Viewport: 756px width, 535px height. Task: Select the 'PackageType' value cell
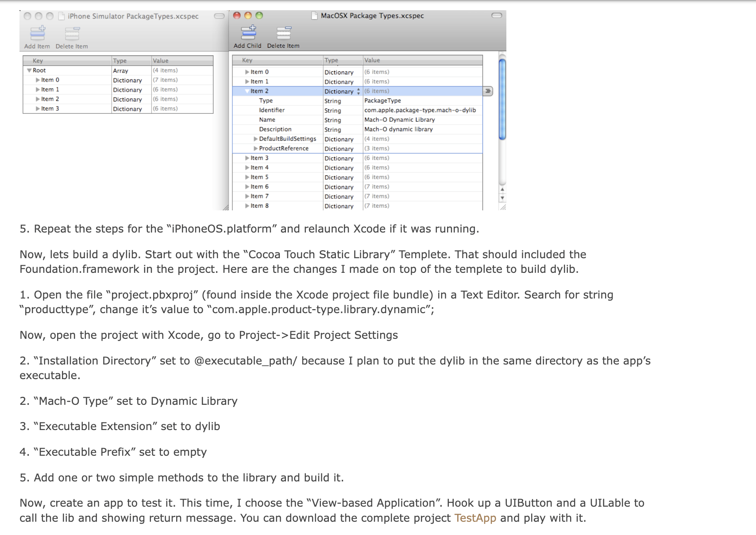click(x=382, y=101)
